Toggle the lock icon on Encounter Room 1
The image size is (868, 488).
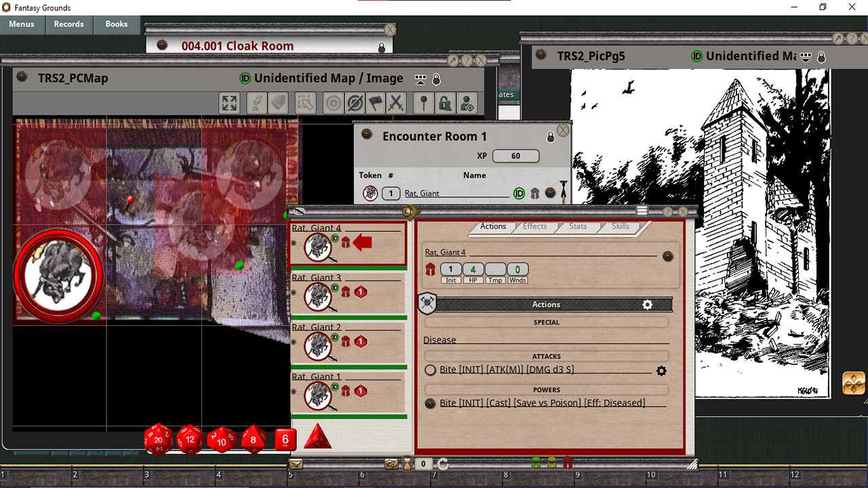click(x=551, y=137)
